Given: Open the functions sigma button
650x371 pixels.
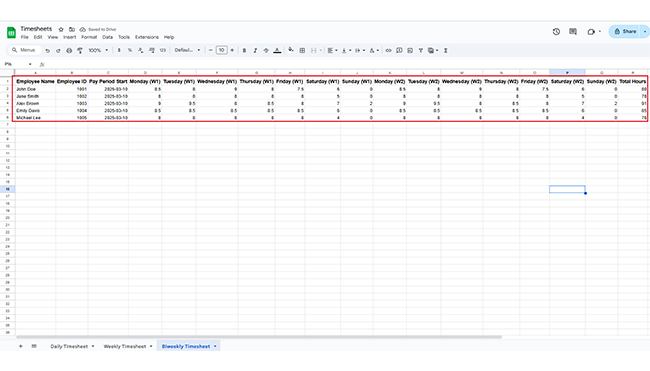Looking at the screenshot, I should (446, 51).
